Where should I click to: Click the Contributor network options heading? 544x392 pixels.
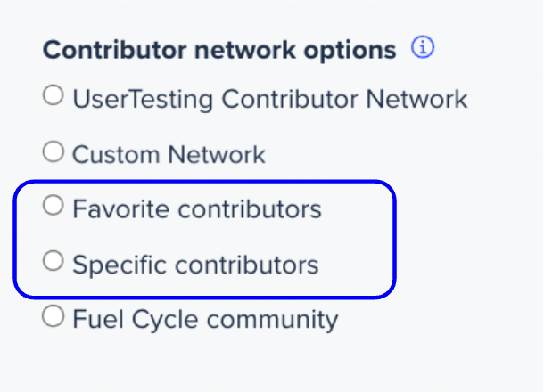[x=219, y=51]
